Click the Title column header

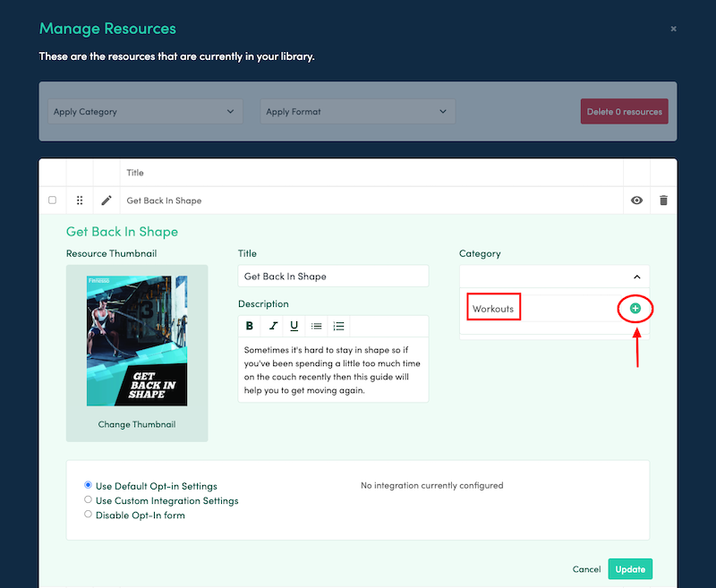pyautogui.click(x=135, y=173)
